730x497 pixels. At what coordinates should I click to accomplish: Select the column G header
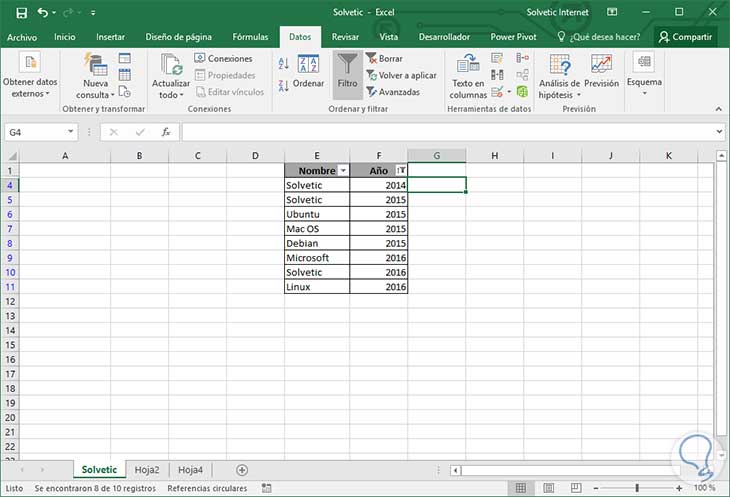437,156
